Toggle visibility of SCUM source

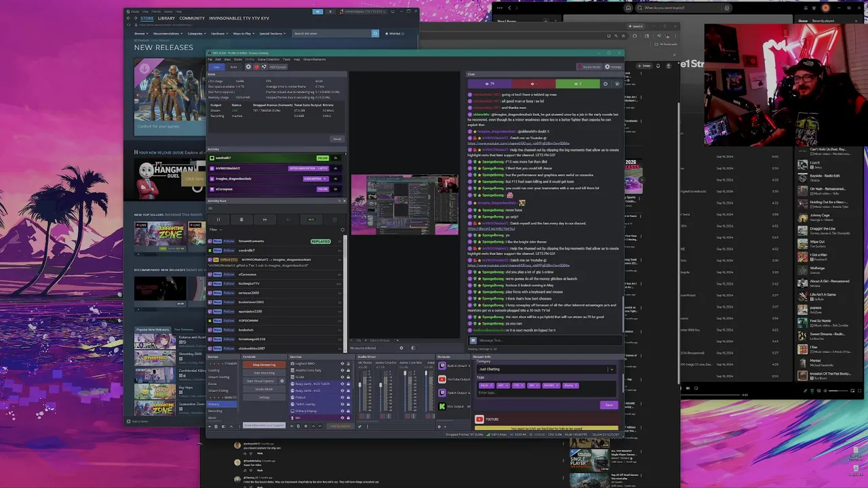pyautogui.click(x=342, y=377)
